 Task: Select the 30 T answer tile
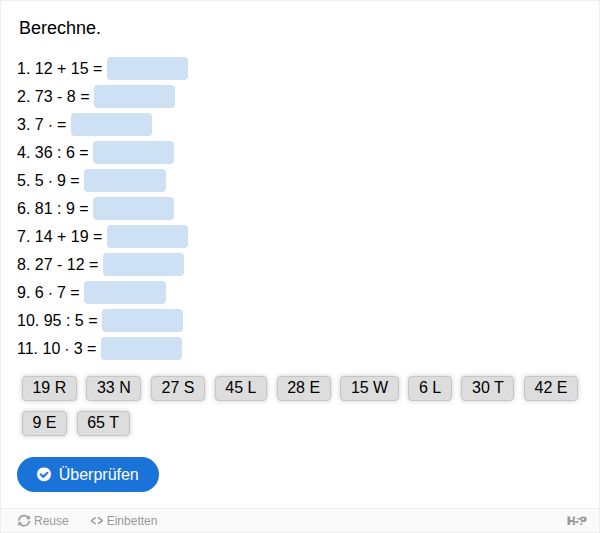coord(488,388)
